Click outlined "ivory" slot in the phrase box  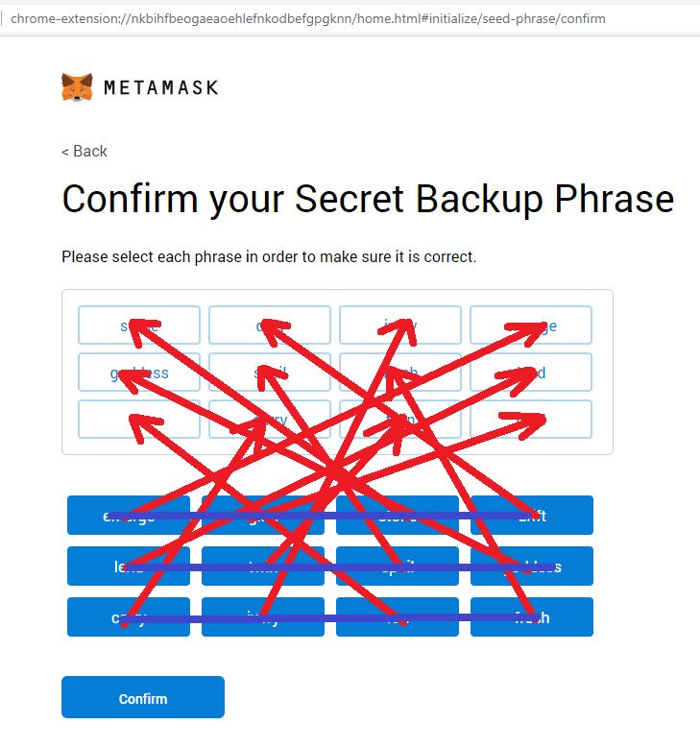[400, 326]
